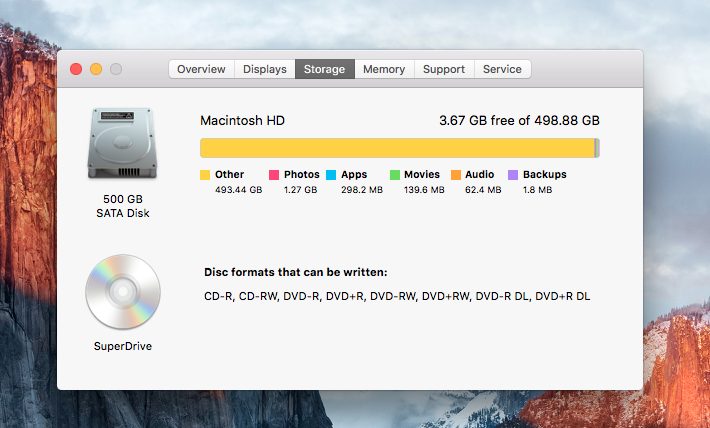Click the "1.8 MB" Backups value

(x=537, y=190)
